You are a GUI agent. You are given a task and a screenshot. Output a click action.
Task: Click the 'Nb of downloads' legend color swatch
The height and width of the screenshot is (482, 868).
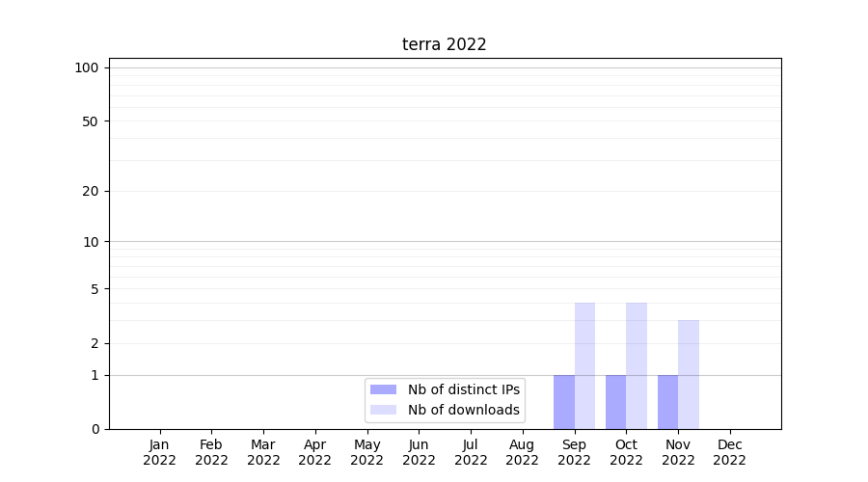click(383, 410)
